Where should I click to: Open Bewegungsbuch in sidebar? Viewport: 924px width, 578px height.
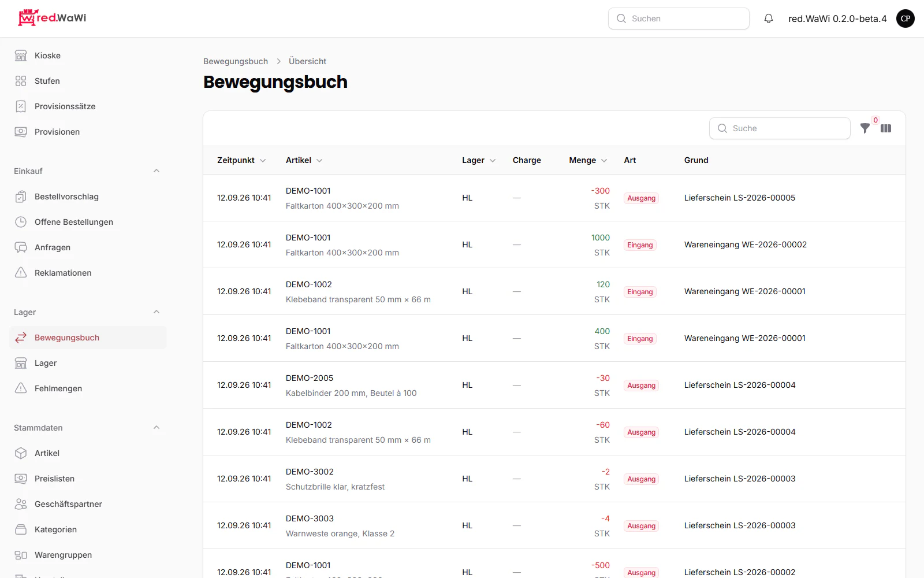click(88, 338)
